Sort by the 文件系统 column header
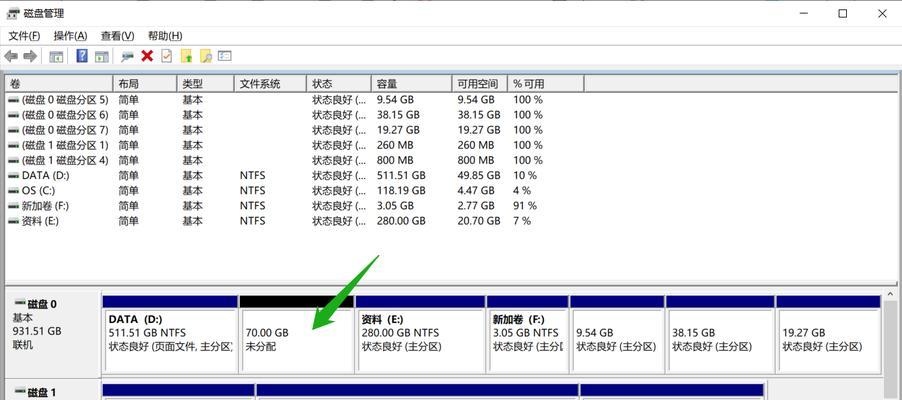The height and width of the screenshot is (400, 902). [270, 84]
